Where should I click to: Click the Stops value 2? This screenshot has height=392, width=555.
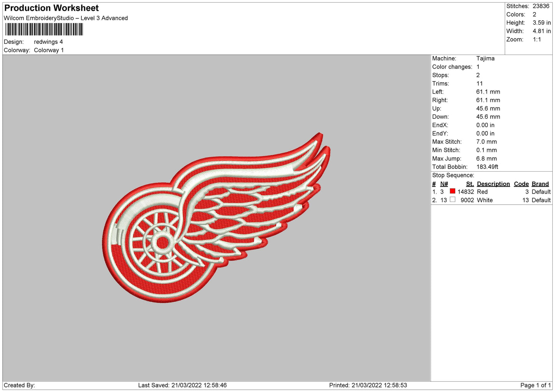pyautogui.click(x=478, y=75)
